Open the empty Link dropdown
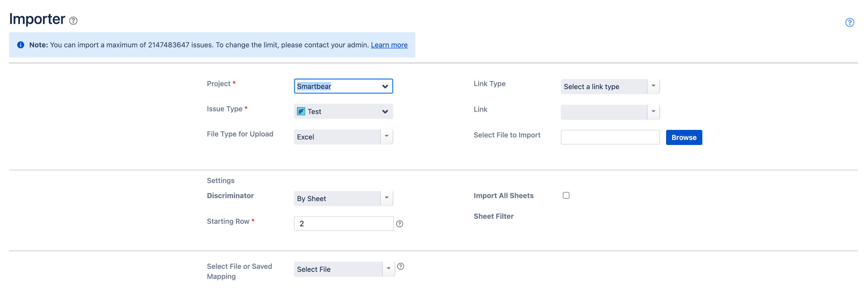 [610, 112]
